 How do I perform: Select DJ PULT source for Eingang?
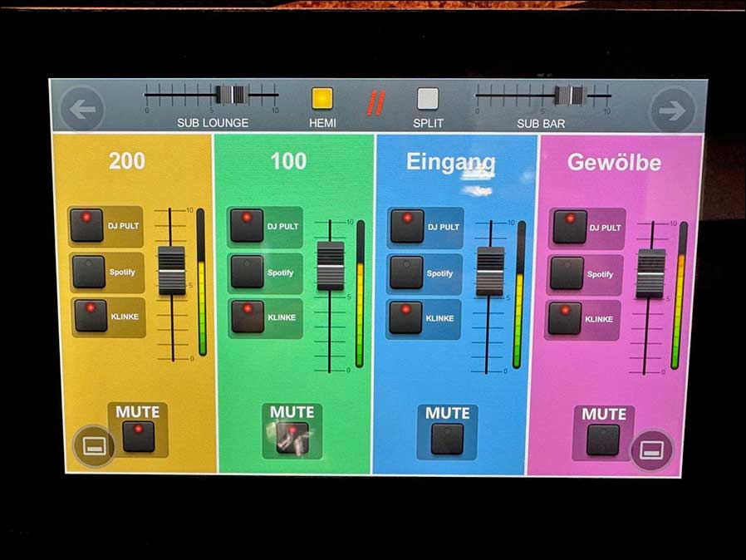[x=407, y=226]
